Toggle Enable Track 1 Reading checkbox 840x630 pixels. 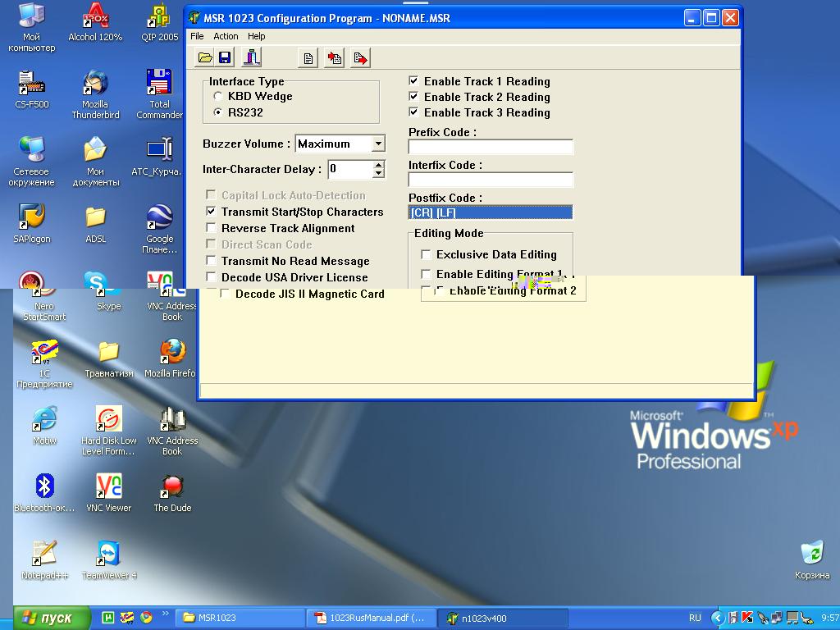click(413, 81)
